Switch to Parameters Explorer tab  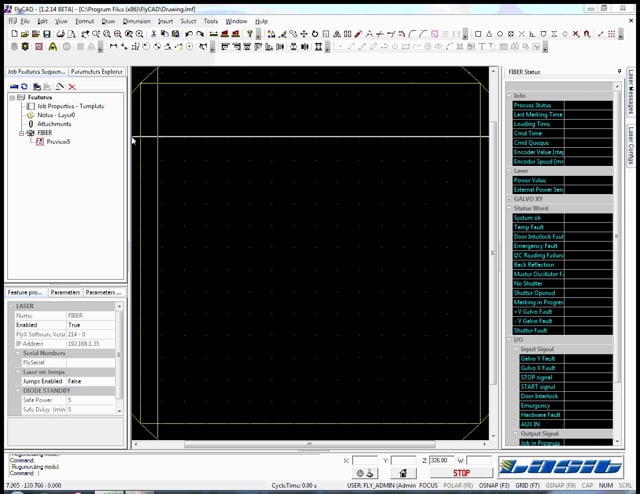point(98,72)
